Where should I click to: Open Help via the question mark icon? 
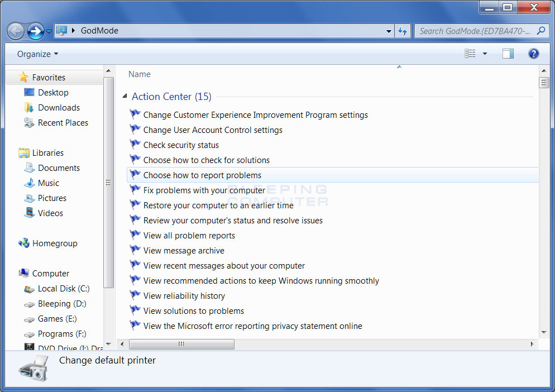[x=534, y=54]
